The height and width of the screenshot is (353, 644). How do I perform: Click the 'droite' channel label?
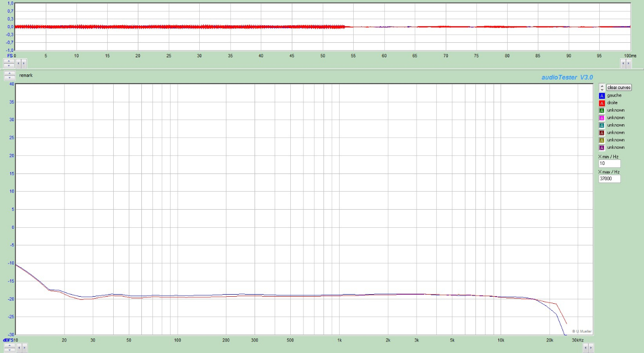[x=613, y=103]
